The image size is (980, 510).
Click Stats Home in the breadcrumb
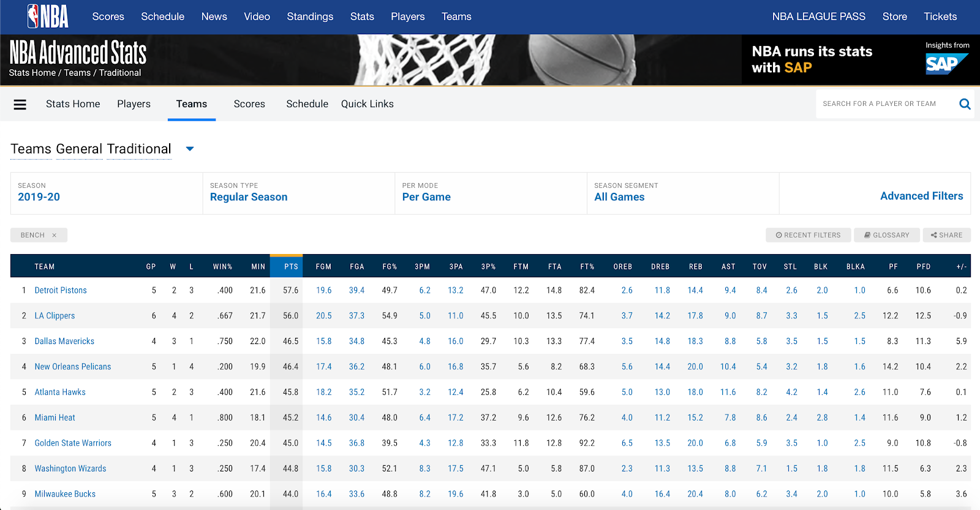tap(32, 73)
